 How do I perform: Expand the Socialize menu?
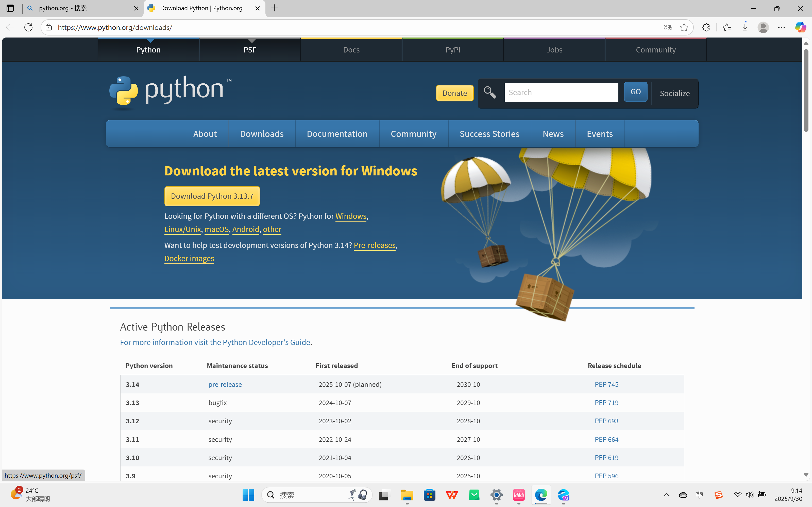click(x=674, y=93)
